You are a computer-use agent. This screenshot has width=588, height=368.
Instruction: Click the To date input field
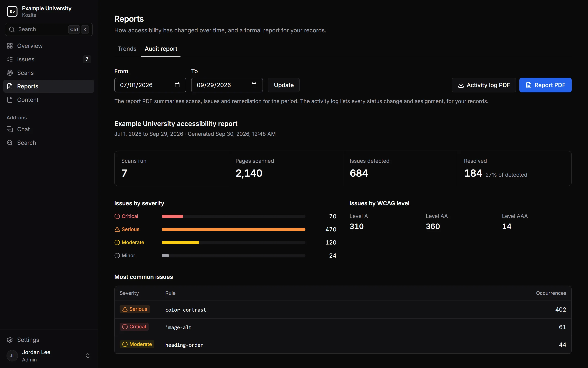tap(227, 85)
